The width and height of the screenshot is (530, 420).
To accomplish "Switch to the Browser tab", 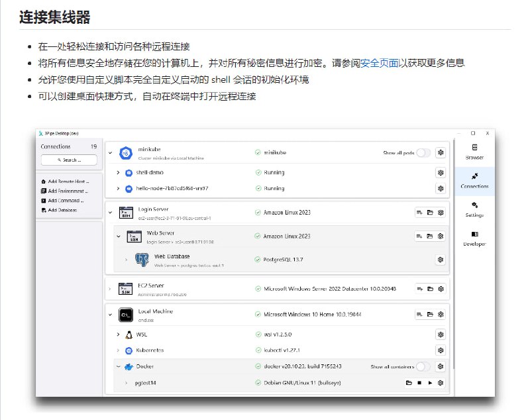I will pyautogui.click(x=474, y=152).
